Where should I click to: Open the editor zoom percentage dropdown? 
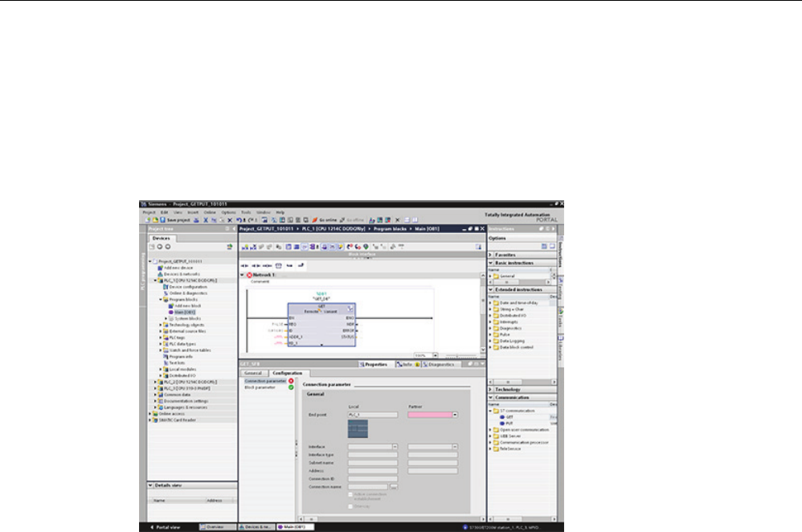[436, 355]
